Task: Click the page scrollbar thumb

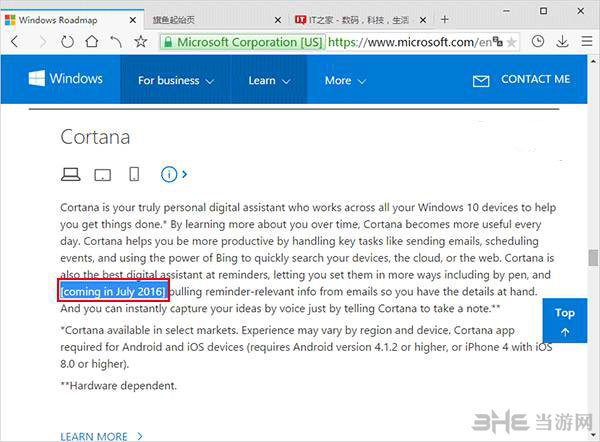Action: click(593, 257)
